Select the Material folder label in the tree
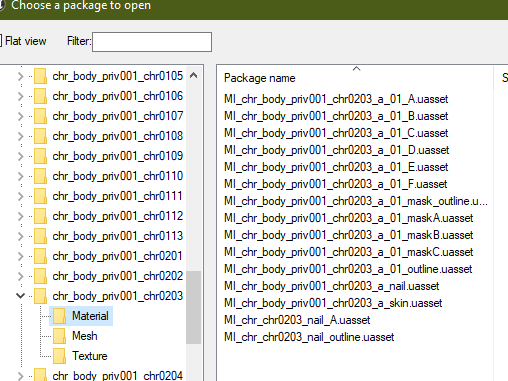This screenshot has width=508, height=381. 90,316
